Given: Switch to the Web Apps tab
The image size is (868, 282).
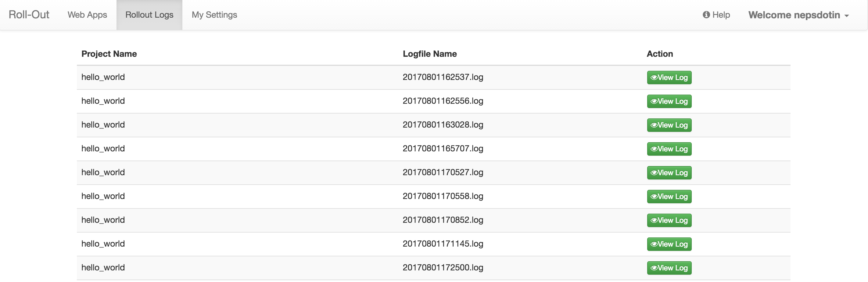Looking at the screenshot, I should (x=87, y=15).
